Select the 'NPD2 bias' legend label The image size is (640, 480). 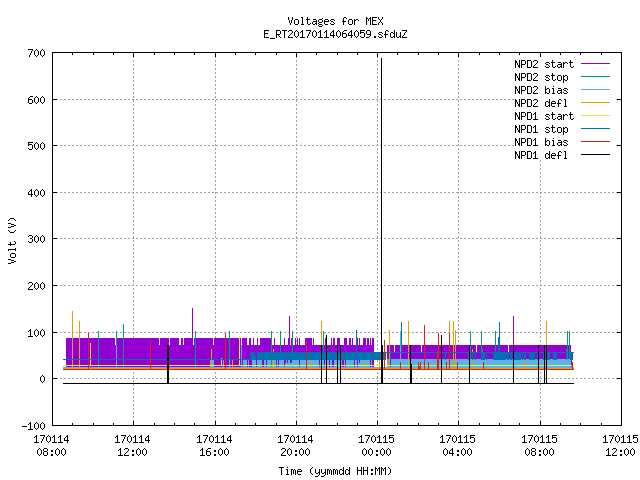tap(541, 90)
